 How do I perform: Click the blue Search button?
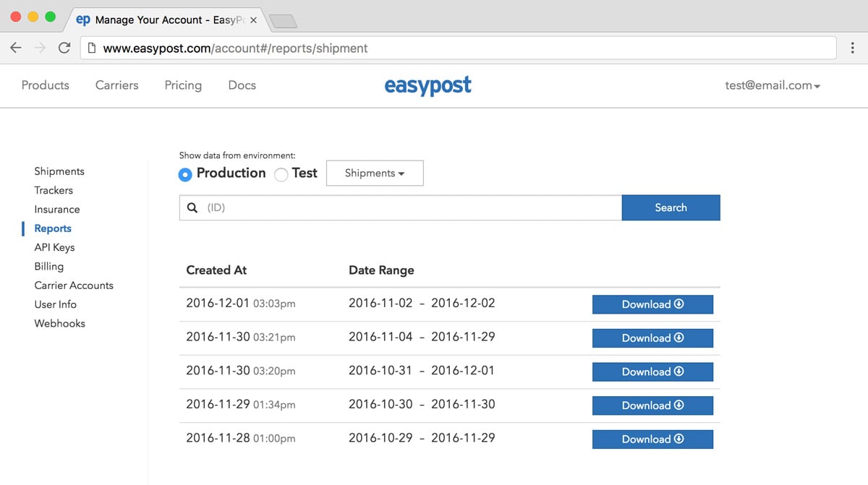(x=671, y=207)
